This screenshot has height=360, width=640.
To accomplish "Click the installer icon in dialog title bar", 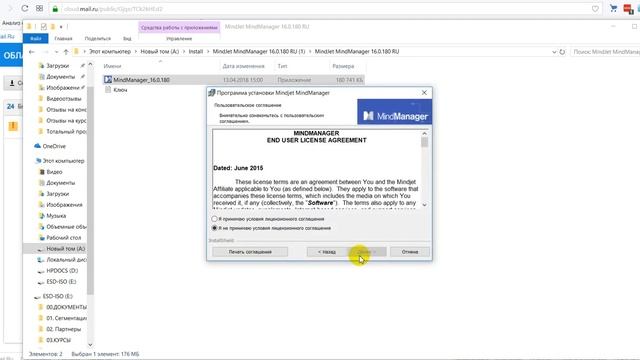I will click(x=211, y=93).
